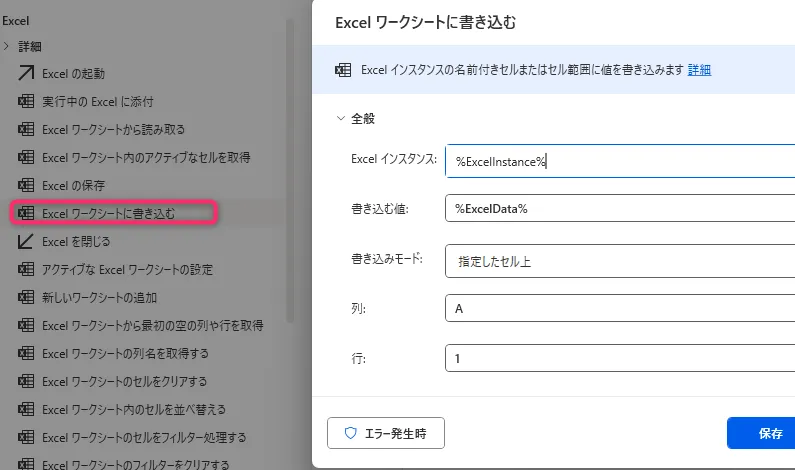The height and width of the screenshot is (470, 795).
Task: Click the Excel インスタンス field
Action: (x=620, y=161)
